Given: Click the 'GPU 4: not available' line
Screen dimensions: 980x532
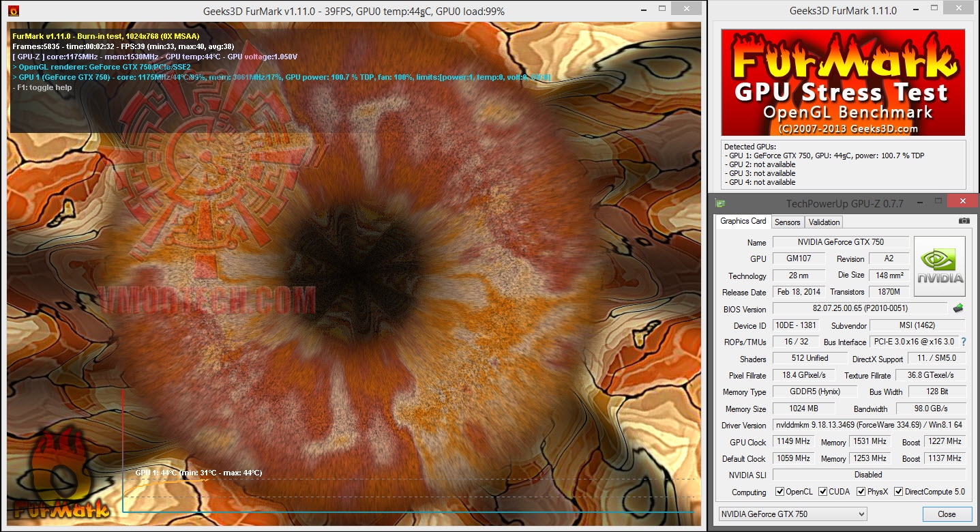Looking at the screenshot, I should click(x=760, y=182).
